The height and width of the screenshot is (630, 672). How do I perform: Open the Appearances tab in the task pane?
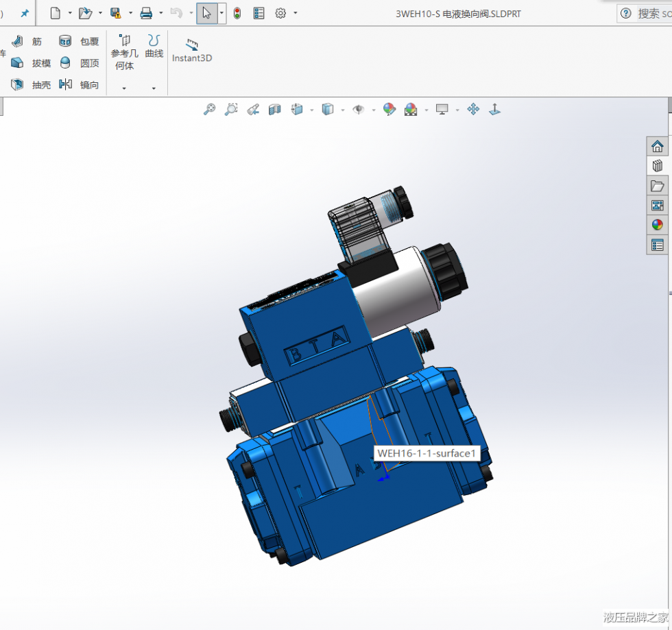click(x=657, y=225)
